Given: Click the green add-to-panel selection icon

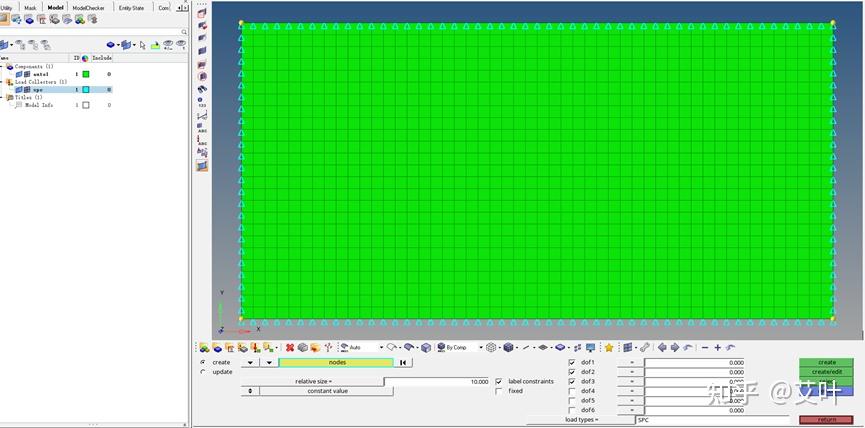Looking at the screenshot, I should 155,45.
